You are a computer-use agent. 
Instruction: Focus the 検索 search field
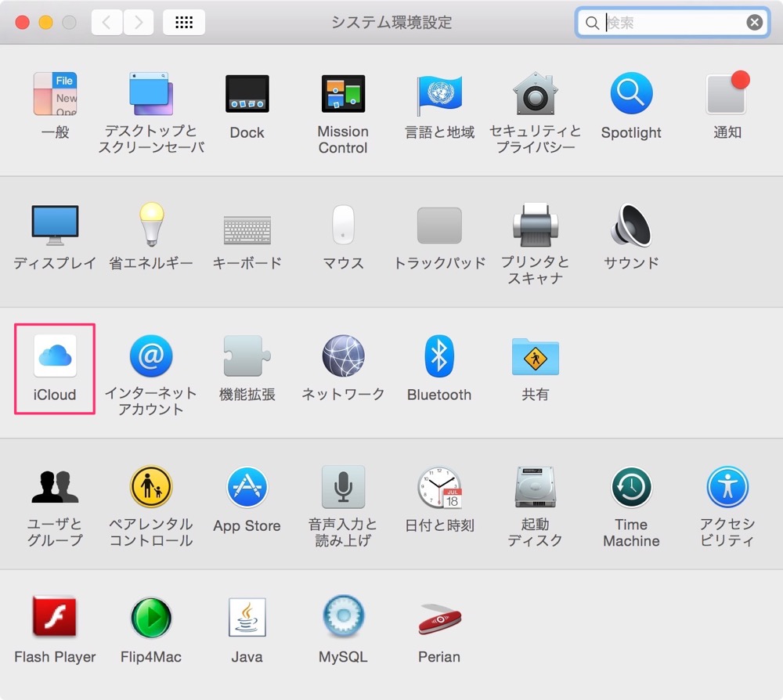coord(674,23)
